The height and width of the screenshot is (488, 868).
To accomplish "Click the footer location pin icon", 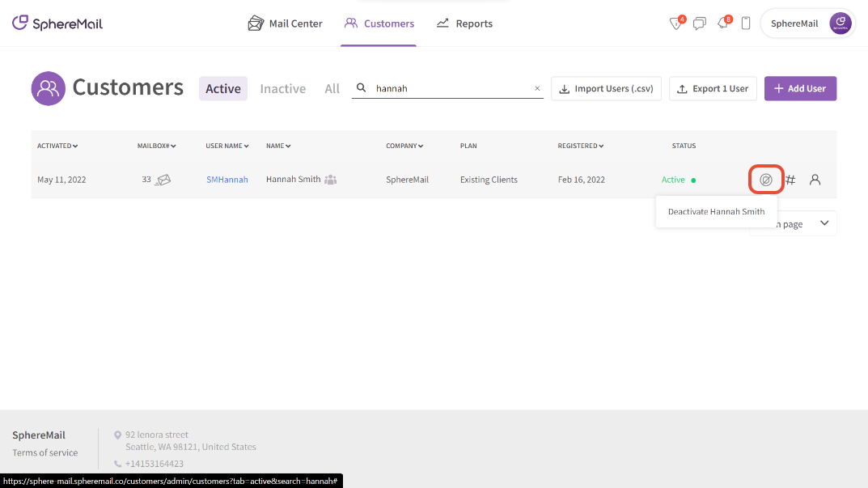I will 117,435.
